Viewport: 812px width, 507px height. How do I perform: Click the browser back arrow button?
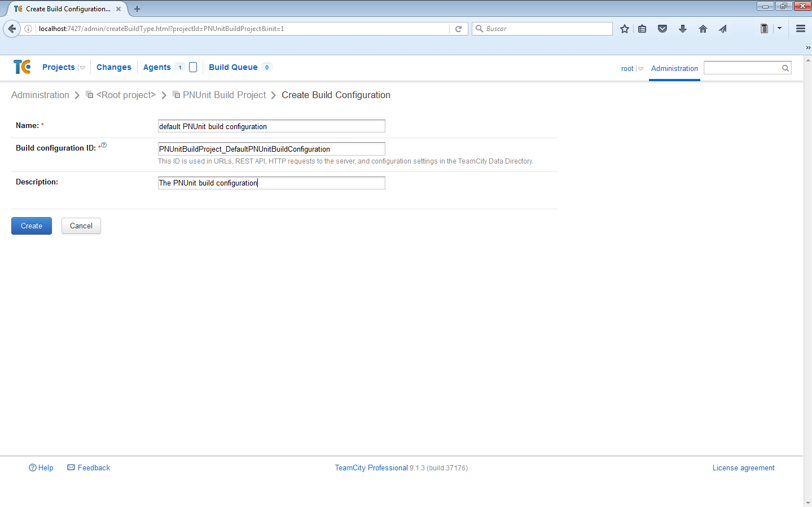point(12,29)
